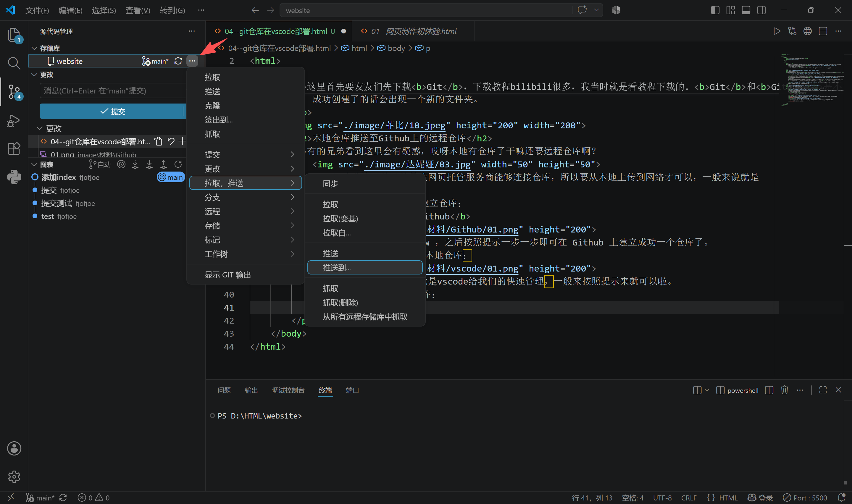Expand the 远程 submenu
Screen dimensions: 852x504
pos(245,211)
